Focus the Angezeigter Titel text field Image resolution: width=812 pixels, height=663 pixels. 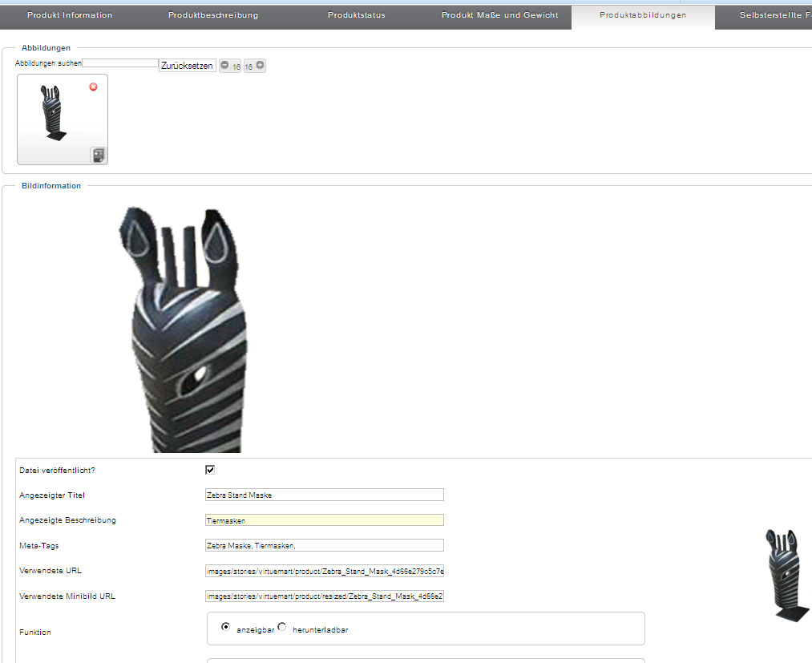point(324,495)
